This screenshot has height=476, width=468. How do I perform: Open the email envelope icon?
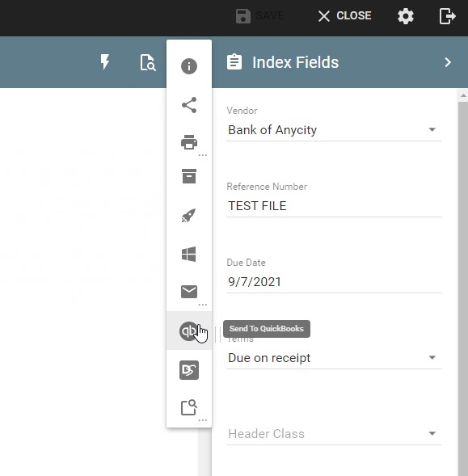(x=189, y=292)
